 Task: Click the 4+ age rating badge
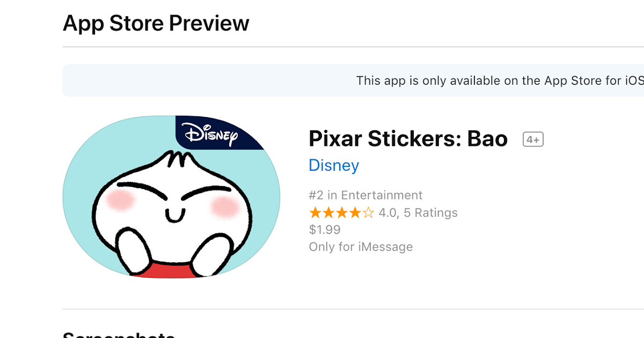[533, 138]
